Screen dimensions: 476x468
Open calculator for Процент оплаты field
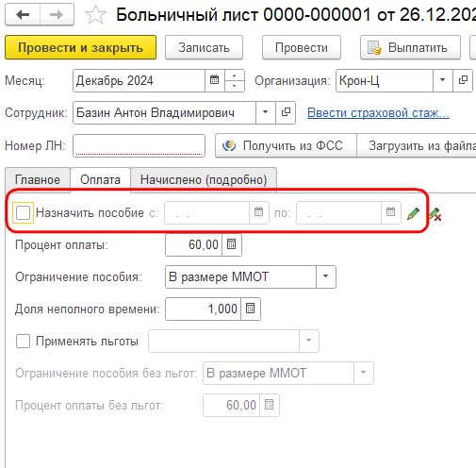pyautogui.click(x=232, y=244)
